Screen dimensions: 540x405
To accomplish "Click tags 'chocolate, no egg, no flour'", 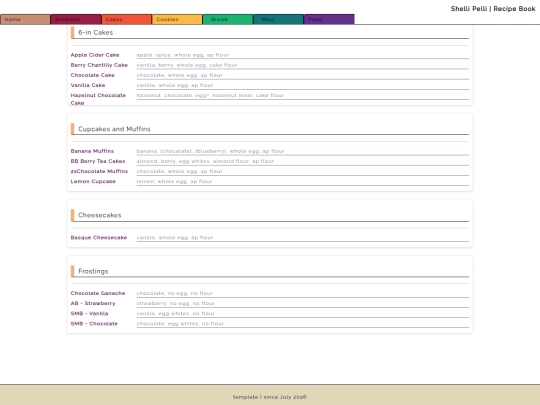I will (175, 293).
